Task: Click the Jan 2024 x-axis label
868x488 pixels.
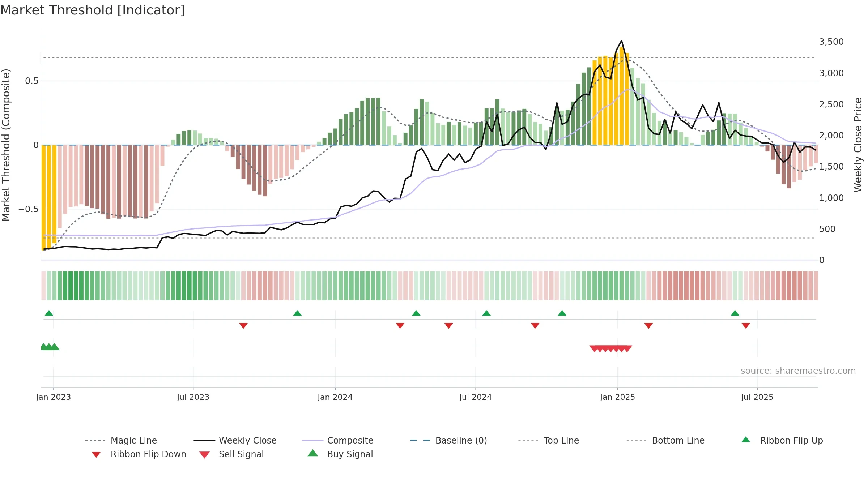Action: (335, 397)
